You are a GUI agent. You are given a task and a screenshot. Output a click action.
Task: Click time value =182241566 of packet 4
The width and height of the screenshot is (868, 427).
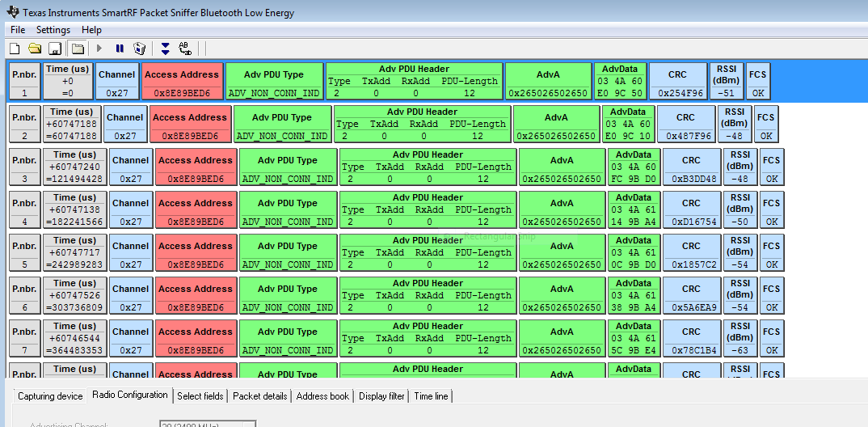coord(74,222)
